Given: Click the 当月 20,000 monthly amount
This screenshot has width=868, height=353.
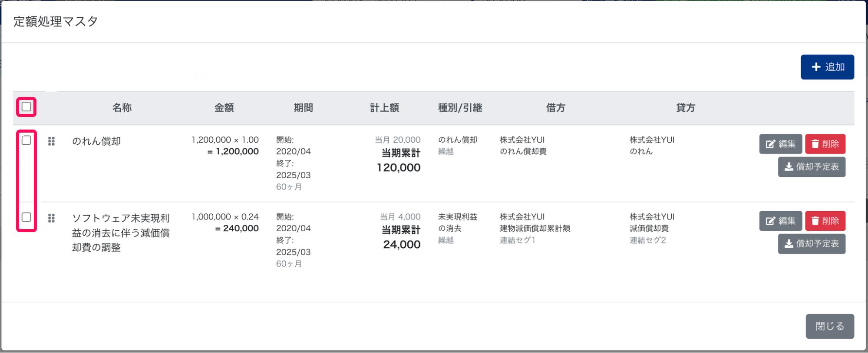Looking at the screenshot, I should (398, 140).
